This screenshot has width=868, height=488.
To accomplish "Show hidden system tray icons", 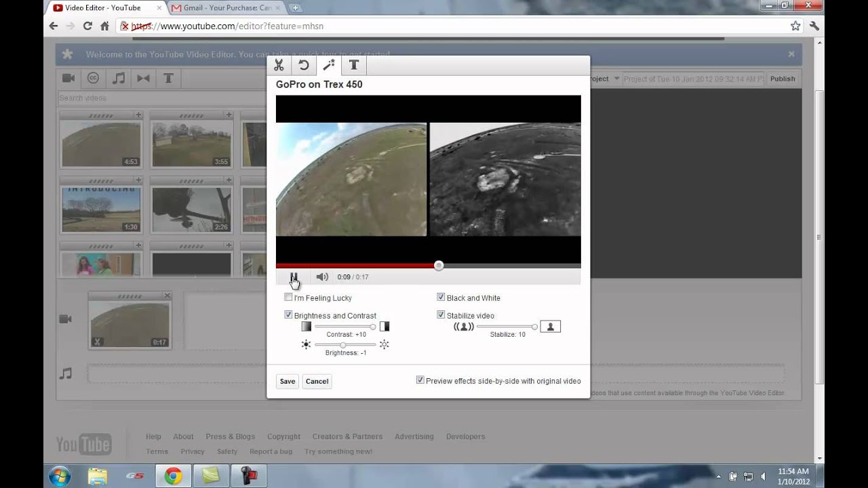I will pos(720,476).
